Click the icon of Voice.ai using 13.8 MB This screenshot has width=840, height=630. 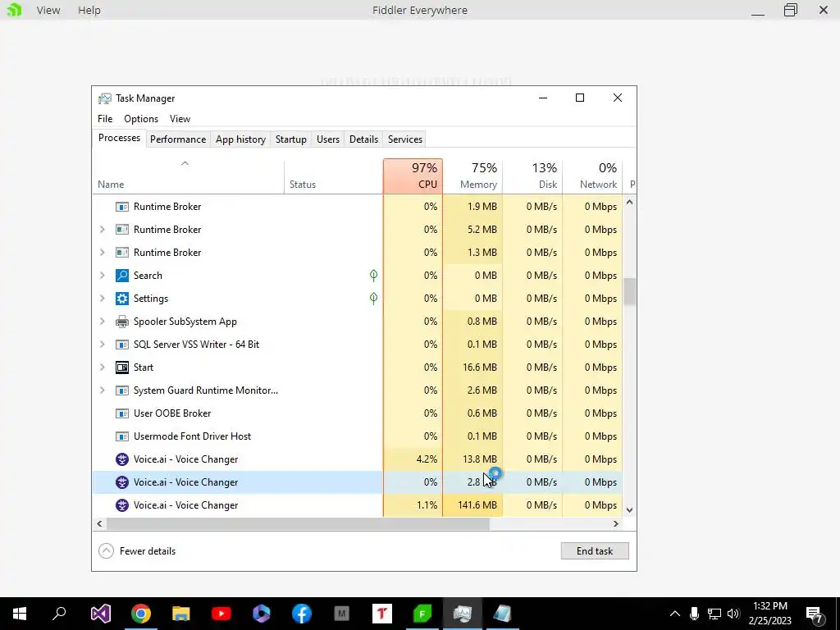pos(122,459)
